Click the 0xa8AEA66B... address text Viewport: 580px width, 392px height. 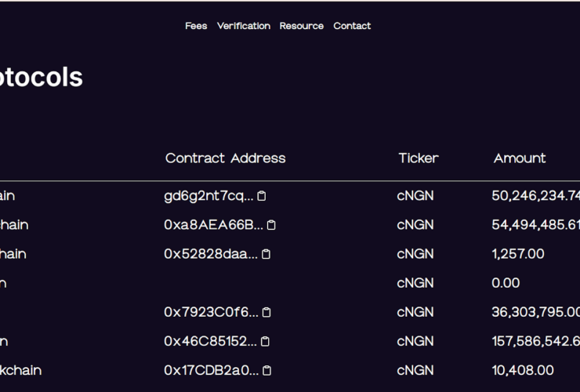tap(213, 225)
